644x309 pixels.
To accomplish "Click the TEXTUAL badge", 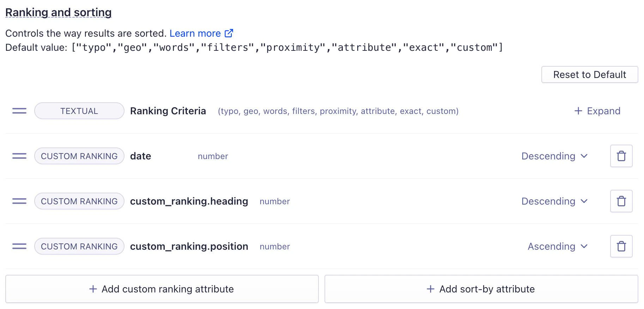I will 79,111.
